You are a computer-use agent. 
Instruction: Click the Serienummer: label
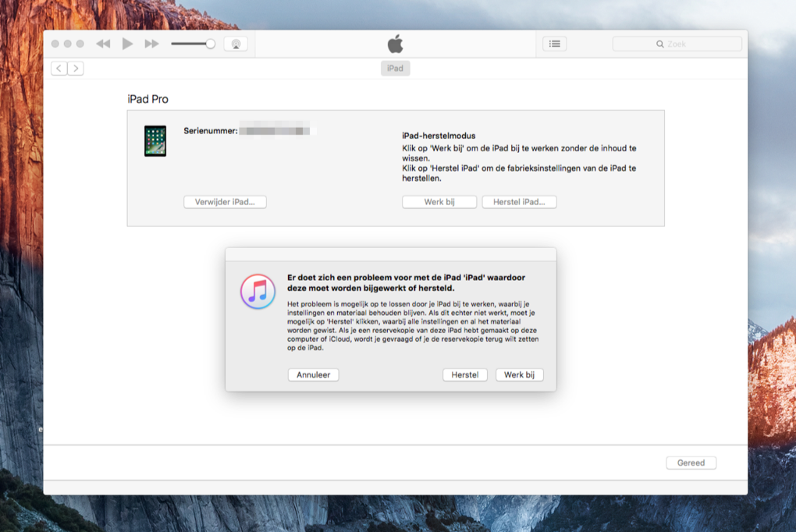point(211,130)
